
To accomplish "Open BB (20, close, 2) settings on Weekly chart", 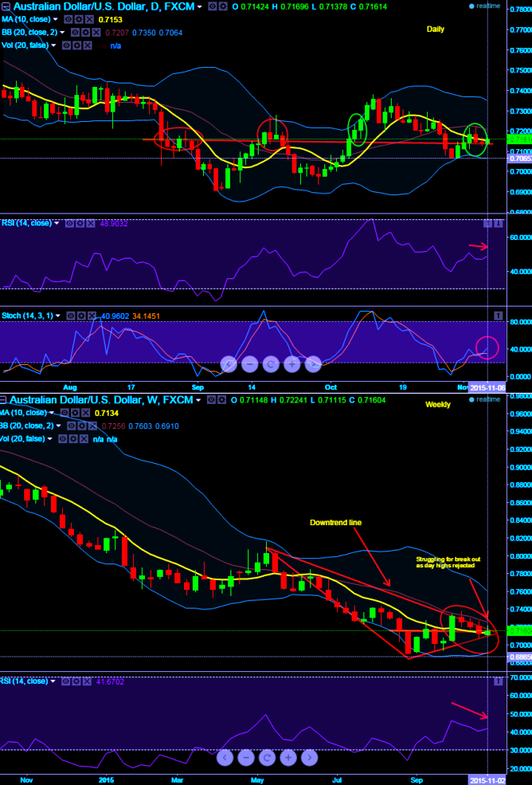I will (x=81, y=426).
